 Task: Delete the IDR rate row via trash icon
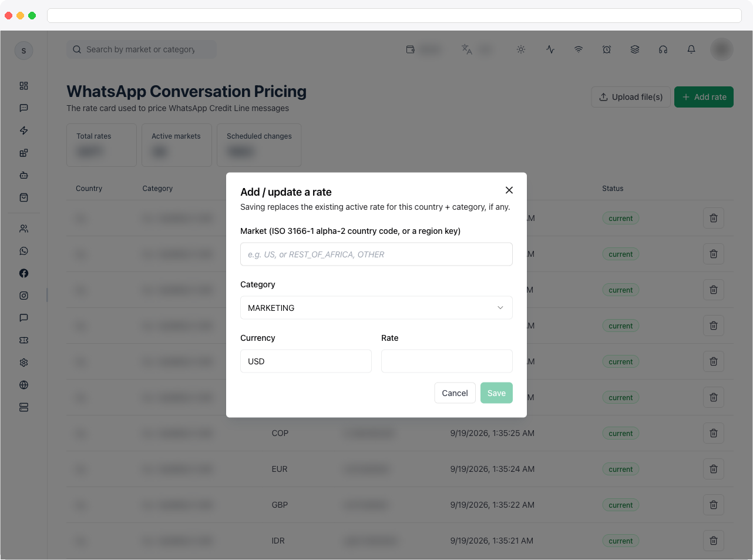click(x=714, y=541)
